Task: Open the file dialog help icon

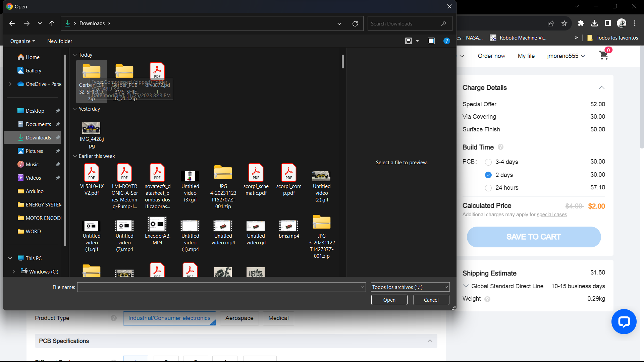Action: [446, 41]
